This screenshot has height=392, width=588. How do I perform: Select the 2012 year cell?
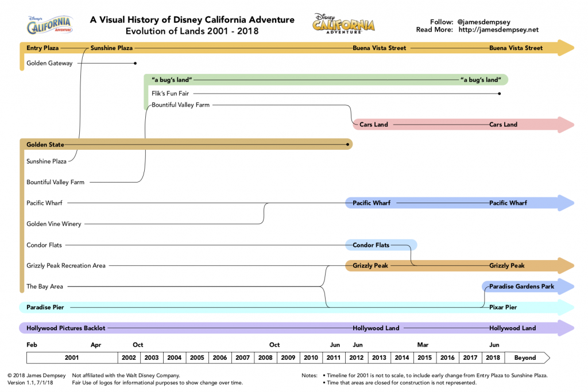[x=357, y=358]
